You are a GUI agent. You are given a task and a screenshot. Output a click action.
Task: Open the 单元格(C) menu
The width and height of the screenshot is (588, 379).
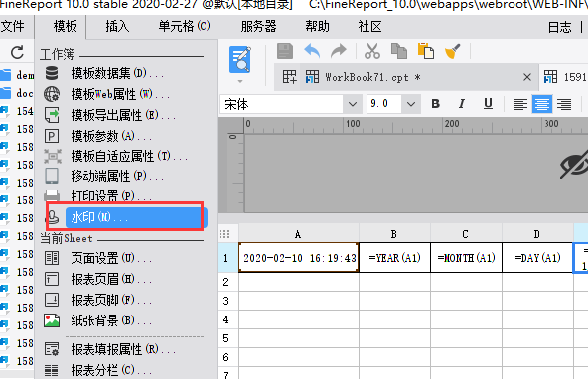(x=184, y=27)
